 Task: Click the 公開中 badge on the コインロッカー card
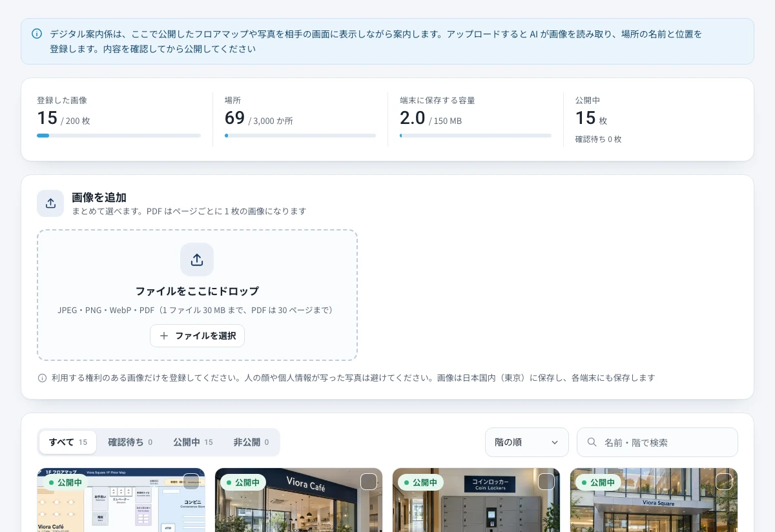click(420, 482)
